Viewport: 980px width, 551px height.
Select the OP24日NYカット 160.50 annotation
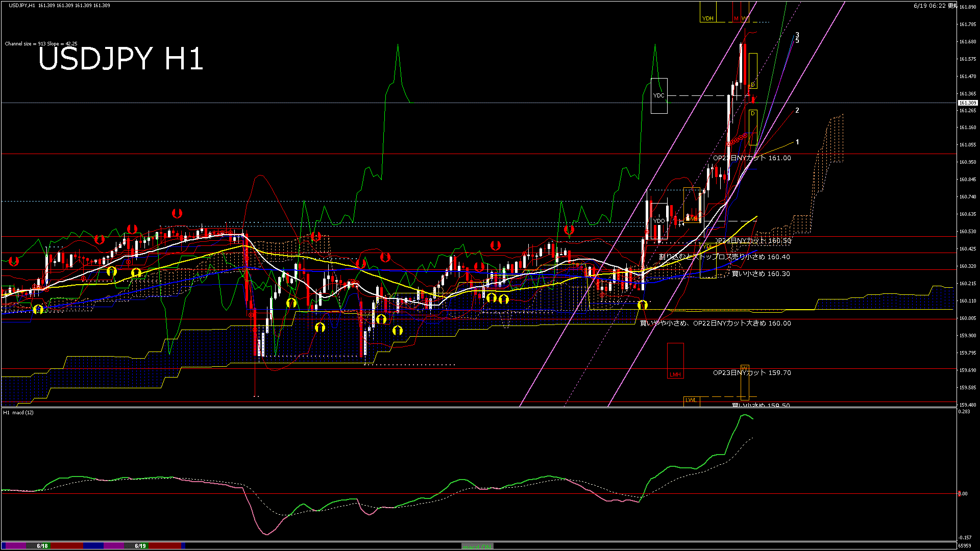tap(752, 240)
